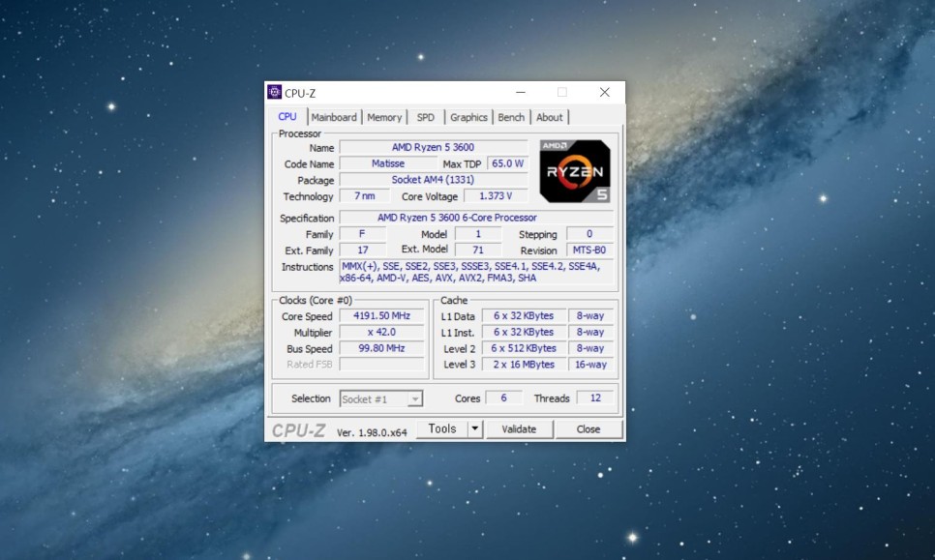Click the Instructions list text
The height and width of the screenshot is (560, 935).
click(x=476, y=272)
